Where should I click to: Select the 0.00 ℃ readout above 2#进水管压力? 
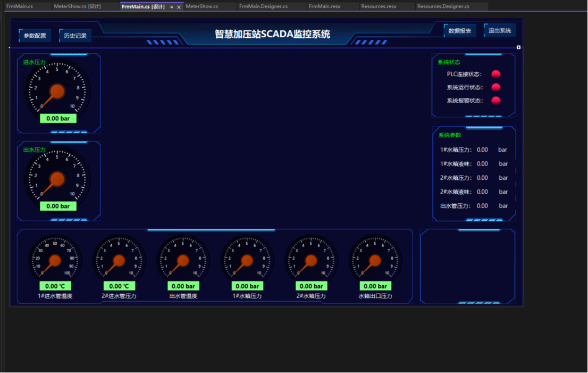click(x=119, y=286)
